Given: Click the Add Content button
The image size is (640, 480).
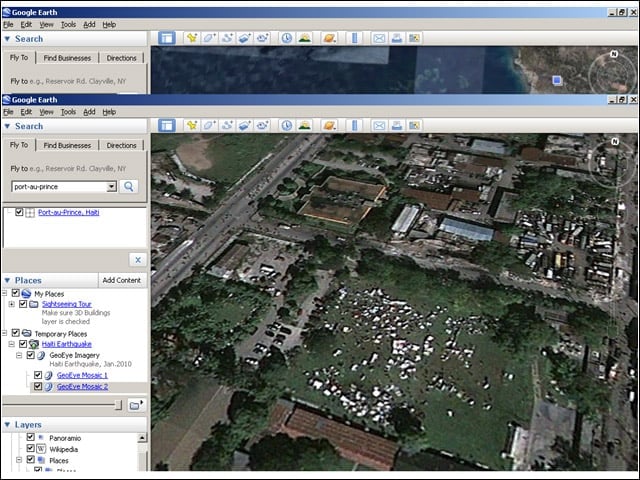Looking at the screenshot, I should (x=122, y=280).
